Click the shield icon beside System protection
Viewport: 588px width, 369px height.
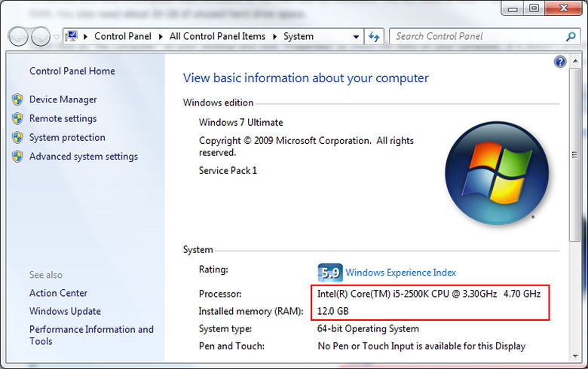click(18, 138)
